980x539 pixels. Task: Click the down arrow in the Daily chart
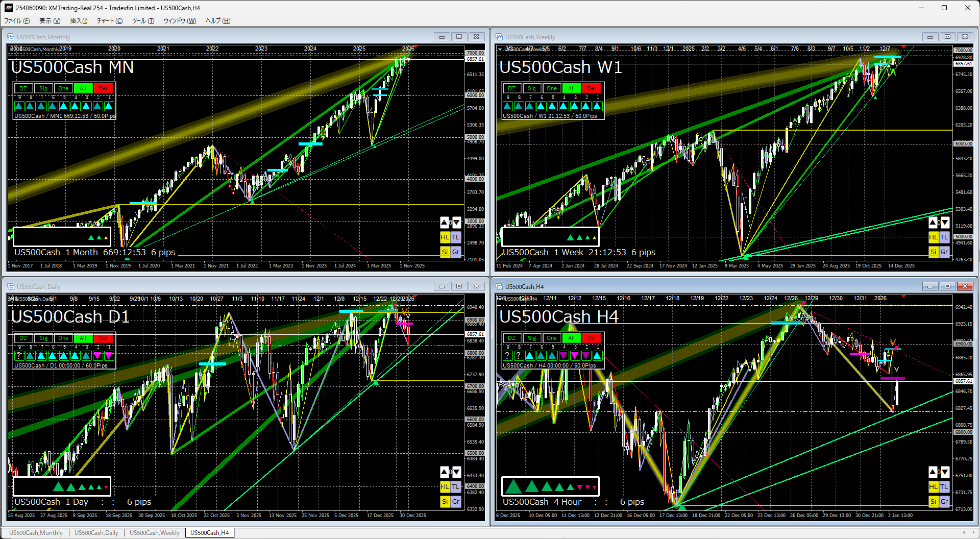[x=457, y=472]
